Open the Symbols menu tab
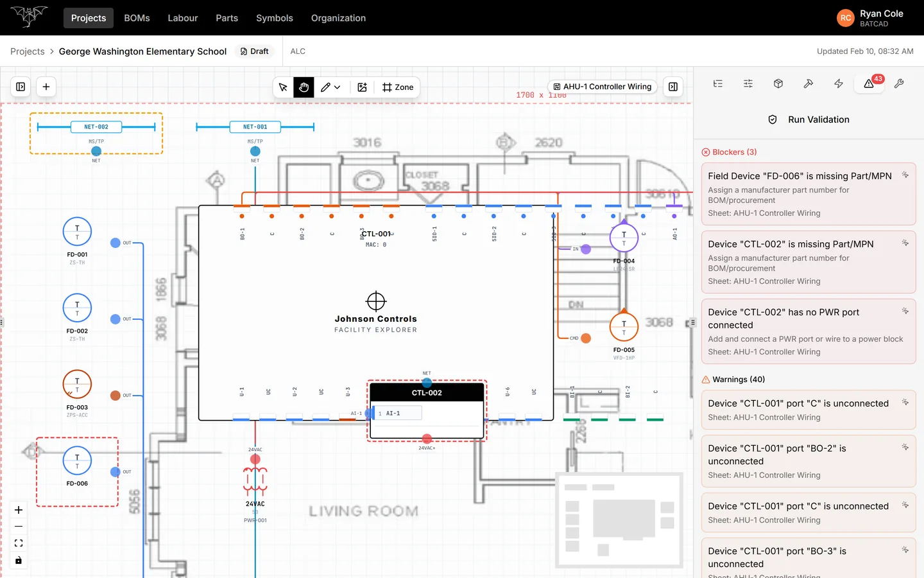The image size is (924, 578). [x=275, y=18]
